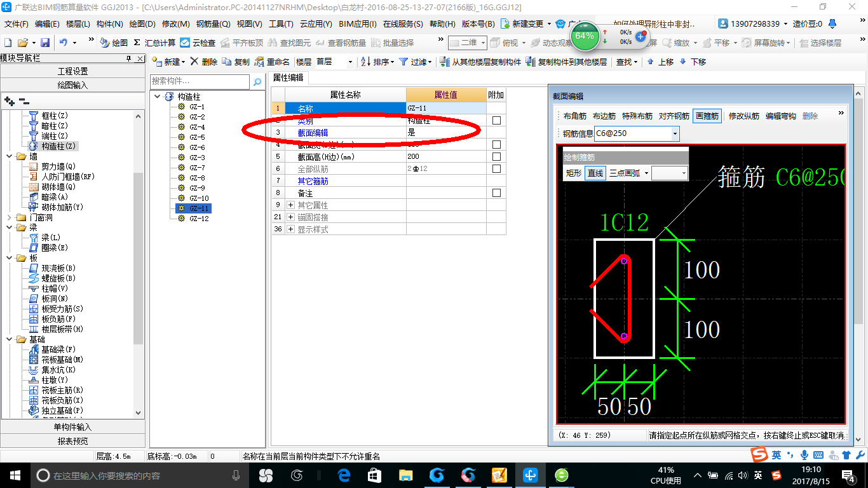Expand 其它属性 property group
The width and height of the screenshot is (868, 488).
(291, 205)
